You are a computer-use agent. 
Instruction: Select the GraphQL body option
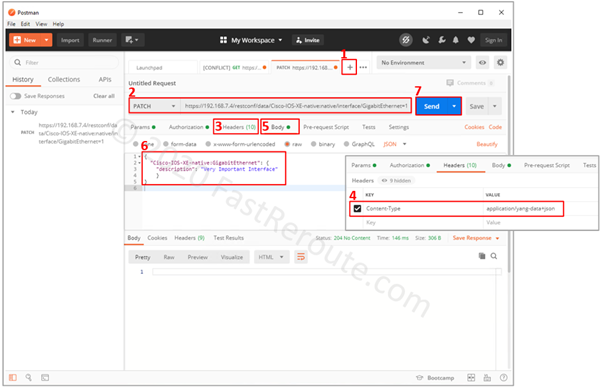click(x=359, y=144)
